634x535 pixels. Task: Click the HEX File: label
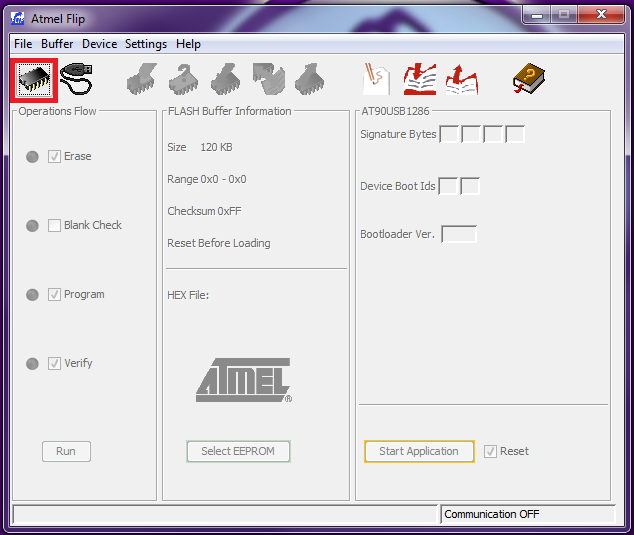point(188,295)
